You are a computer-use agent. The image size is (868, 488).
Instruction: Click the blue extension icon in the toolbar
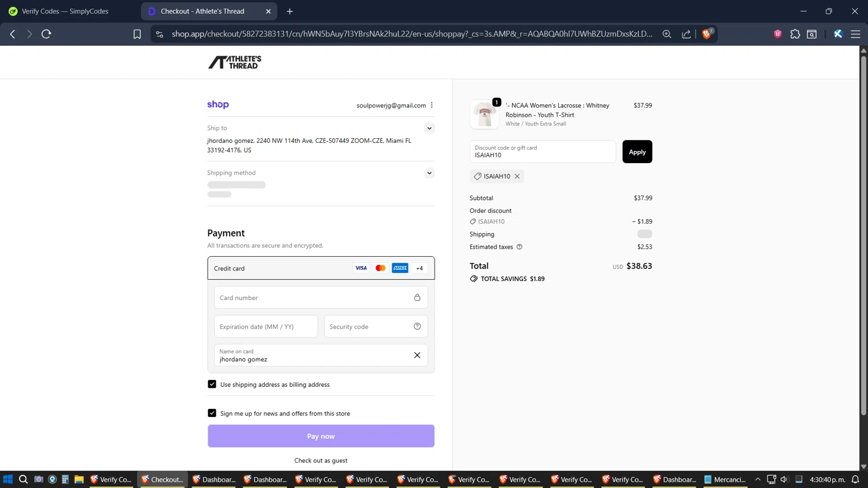(x=838, y=34)
